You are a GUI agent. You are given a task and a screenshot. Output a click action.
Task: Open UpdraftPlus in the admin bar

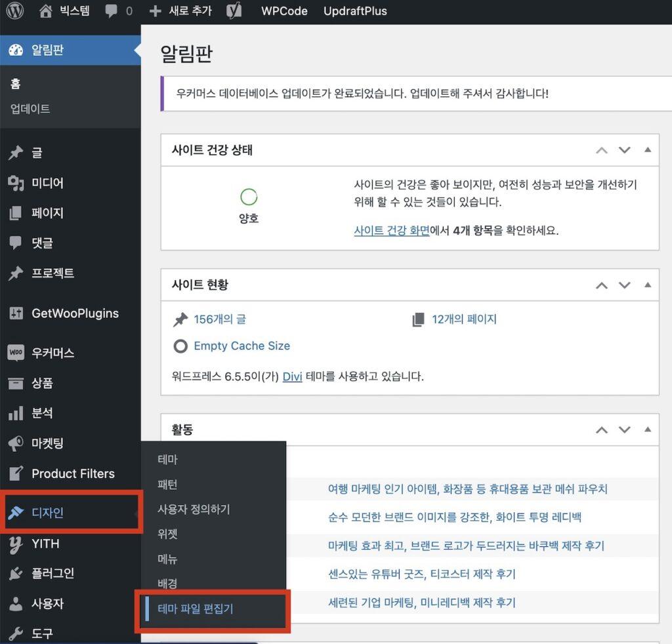[x=355, y=11]
